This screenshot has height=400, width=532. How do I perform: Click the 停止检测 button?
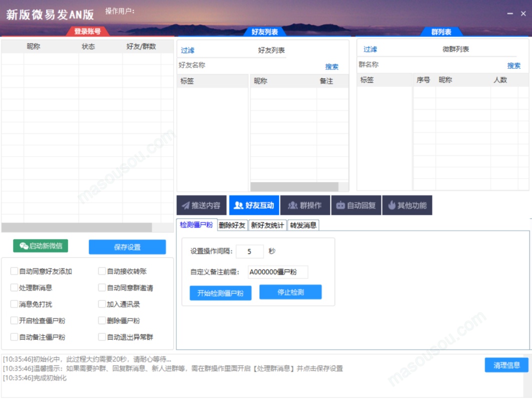(290, 292)
